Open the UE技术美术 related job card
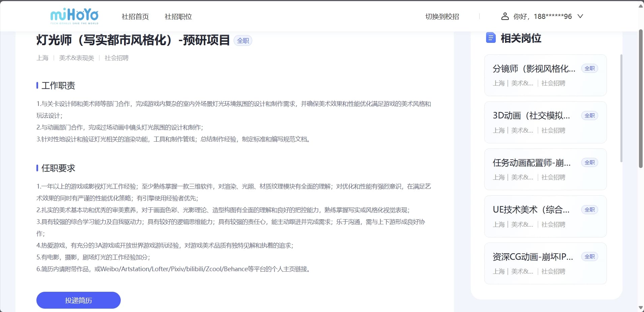This screenshot has height=312, width=644. [534, 216]
